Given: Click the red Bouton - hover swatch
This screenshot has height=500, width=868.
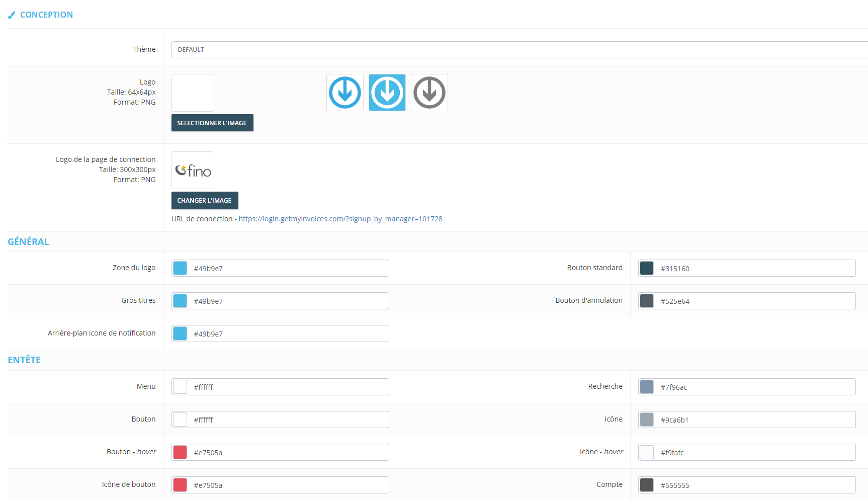Looking at the screenshot, I should click(180, 452).
